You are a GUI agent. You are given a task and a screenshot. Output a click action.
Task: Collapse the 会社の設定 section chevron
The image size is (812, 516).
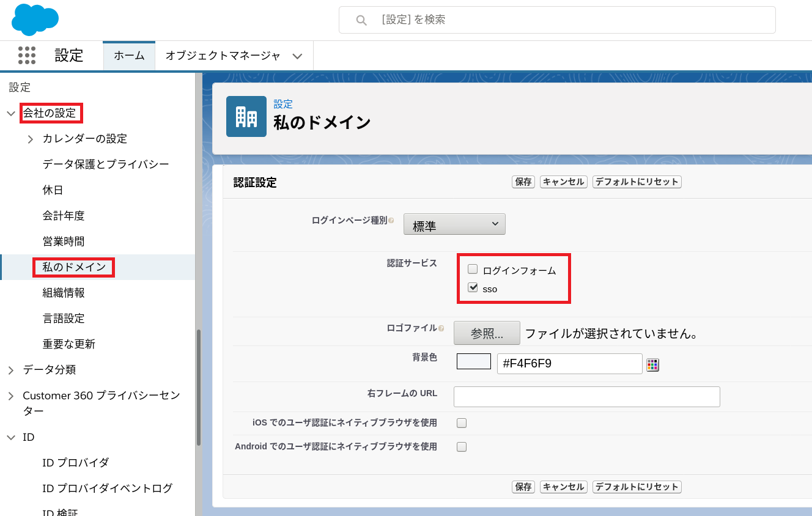tap(10, 113)
